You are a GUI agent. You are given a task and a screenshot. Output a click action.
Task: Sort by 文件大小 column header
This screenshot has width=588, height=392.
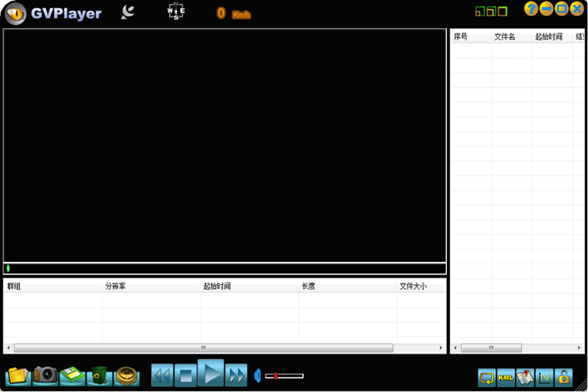(x=421, y=286)
